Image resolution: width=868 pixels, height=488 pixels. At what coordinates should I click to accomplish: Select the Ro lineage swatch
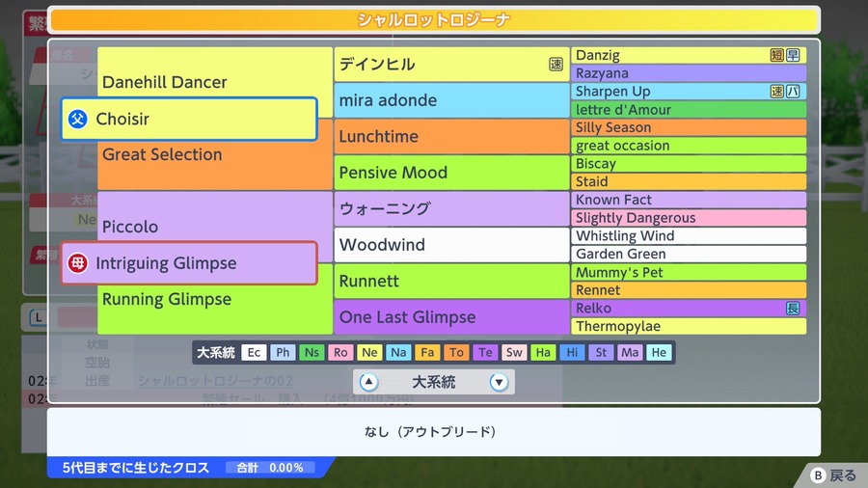tap(340, 352)
